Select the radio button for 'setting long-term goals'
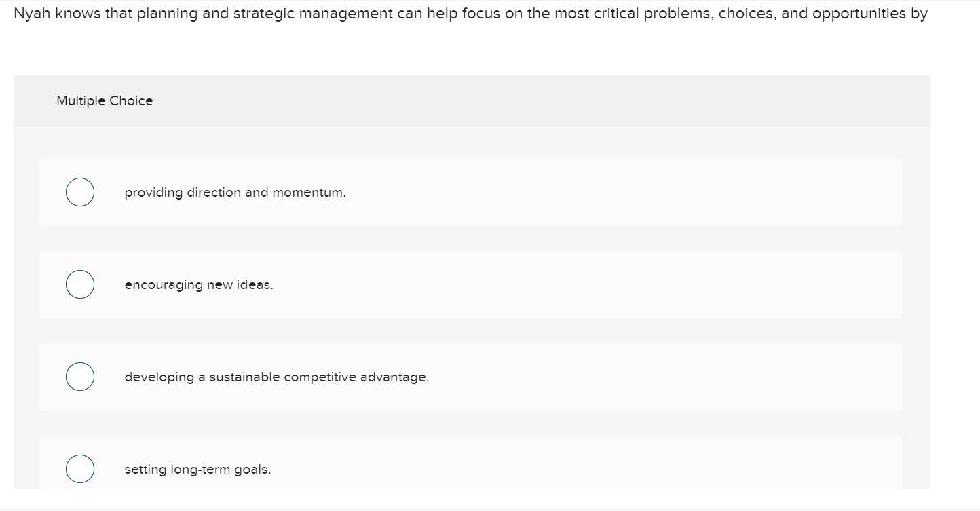Viewport: 980px width, 511px height. (79, 468)
